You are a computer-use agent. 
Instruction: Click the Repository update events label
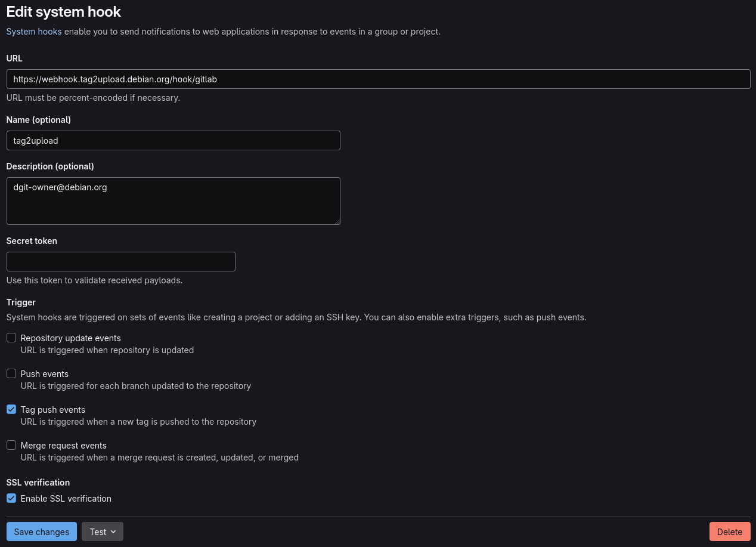tap(71, 338)
